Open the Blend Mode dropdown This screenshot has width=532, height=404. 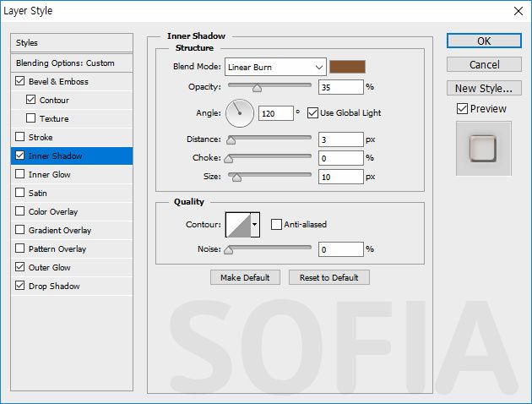(x=275, y=67)
